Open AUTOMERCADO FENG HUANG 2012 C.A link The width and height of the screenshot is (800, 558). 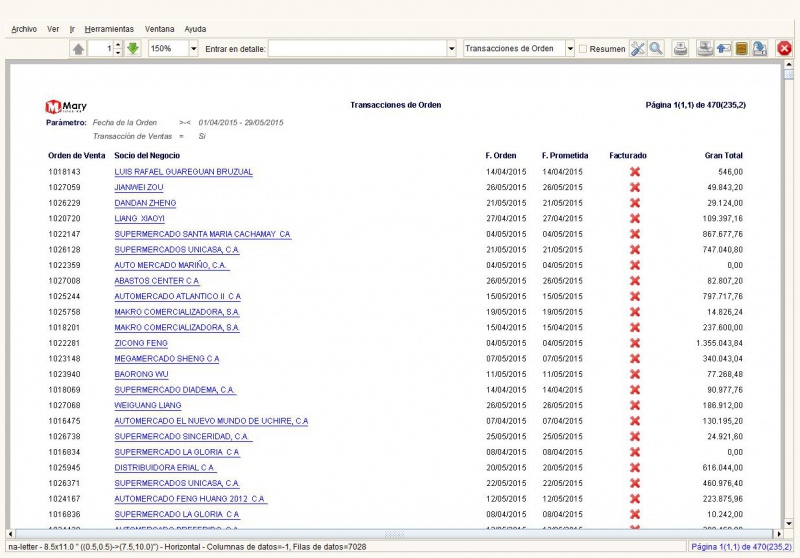pyautogui.click(x=191, y=499)
